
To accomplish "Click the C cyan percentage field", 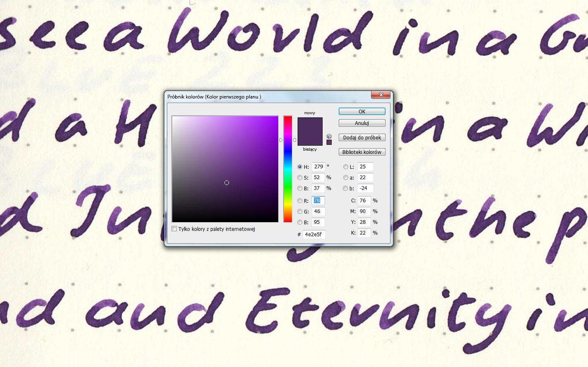I will click(x=364, y=201).
